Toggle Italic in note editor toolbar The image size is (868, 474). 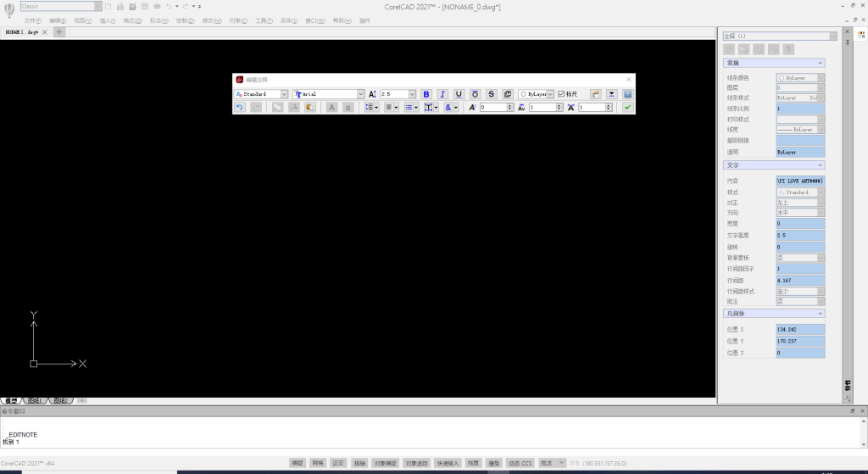pyautogui.click(x=442, y=94)
